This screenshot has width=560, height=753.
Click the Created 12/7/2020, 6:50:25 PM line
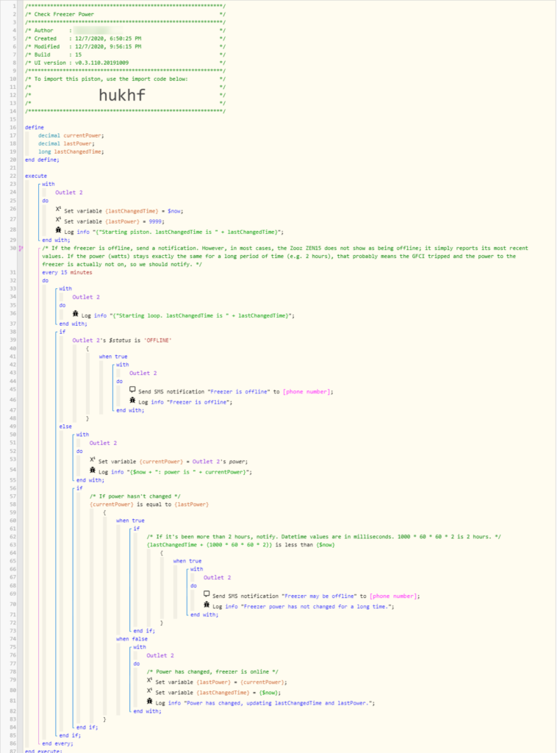tap(83, 38)
